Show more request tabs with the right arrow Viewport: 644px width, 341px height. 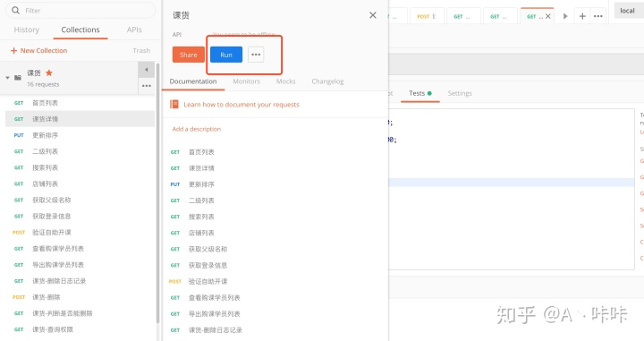coord(565,16)
